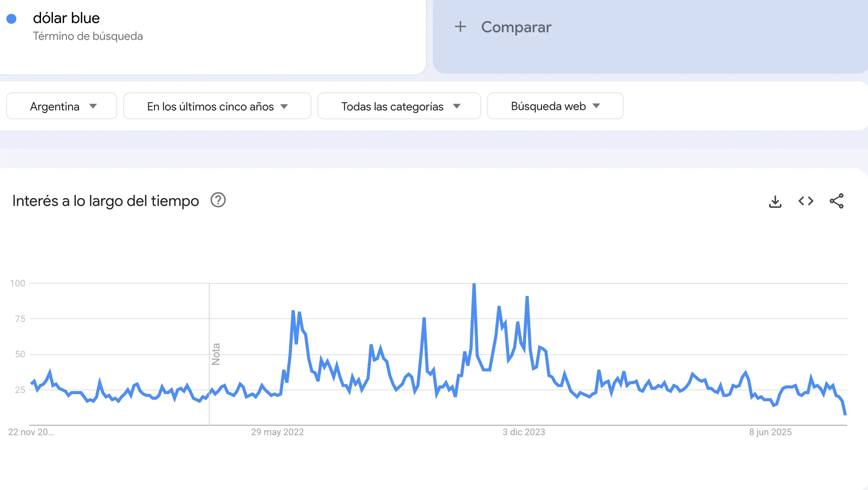Image resolution: width=868 pixels, height=490 pixels.
Task: Open the embed code option
Action: point(806,201)
